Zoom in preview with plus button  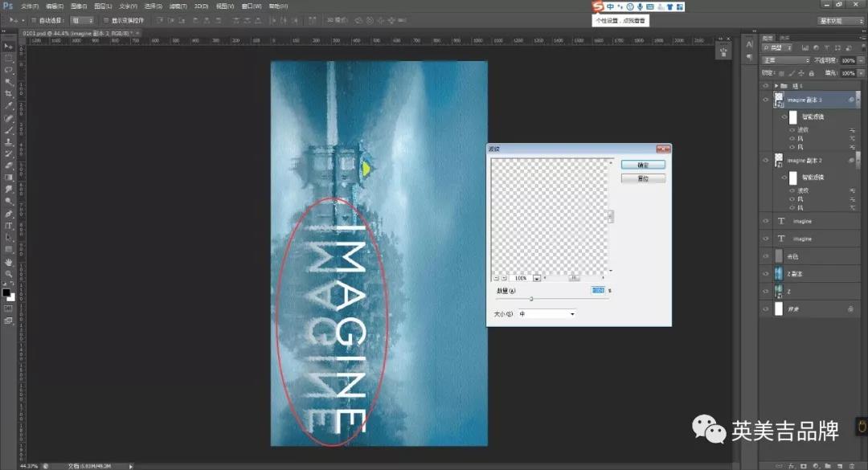coord(504,278)
